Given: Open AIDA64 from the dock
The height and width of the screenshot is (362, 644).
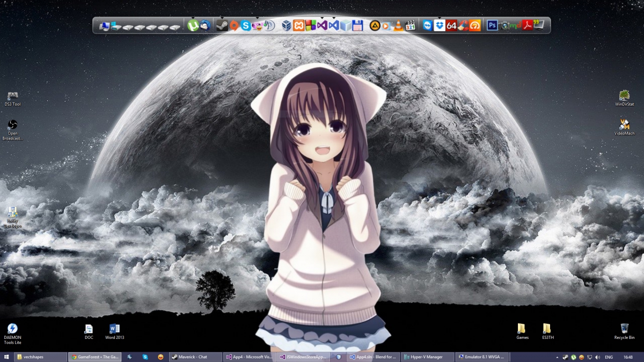Looking at the screenshot, I should click(x=451, y=25).
